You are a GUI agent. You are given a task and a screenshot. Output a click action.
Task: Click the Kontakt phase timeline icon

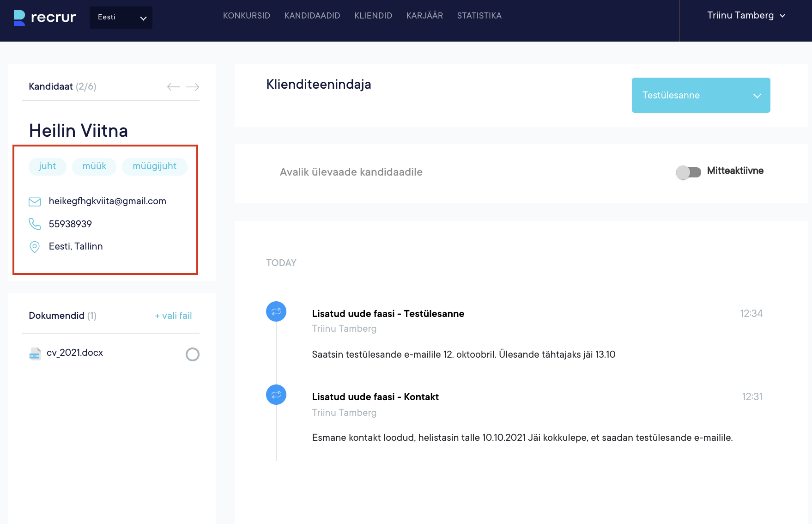pyautogui.click(x=276, y=395)
